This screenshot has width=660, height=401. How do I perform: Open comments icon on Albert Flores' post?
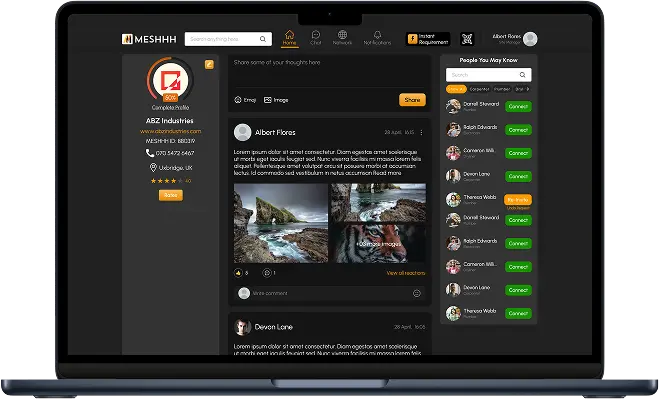point(267,273)
